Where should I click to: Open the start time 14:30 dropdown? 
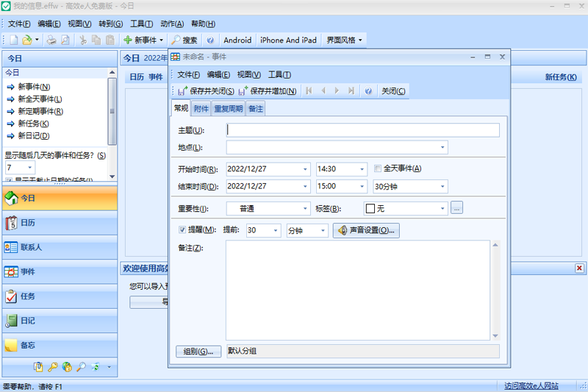click(x=362, y=169)
